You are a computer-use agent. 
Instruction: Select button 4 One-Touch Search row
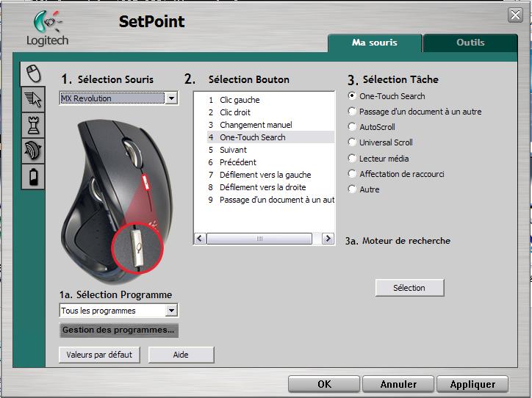[x=270, y=137]
